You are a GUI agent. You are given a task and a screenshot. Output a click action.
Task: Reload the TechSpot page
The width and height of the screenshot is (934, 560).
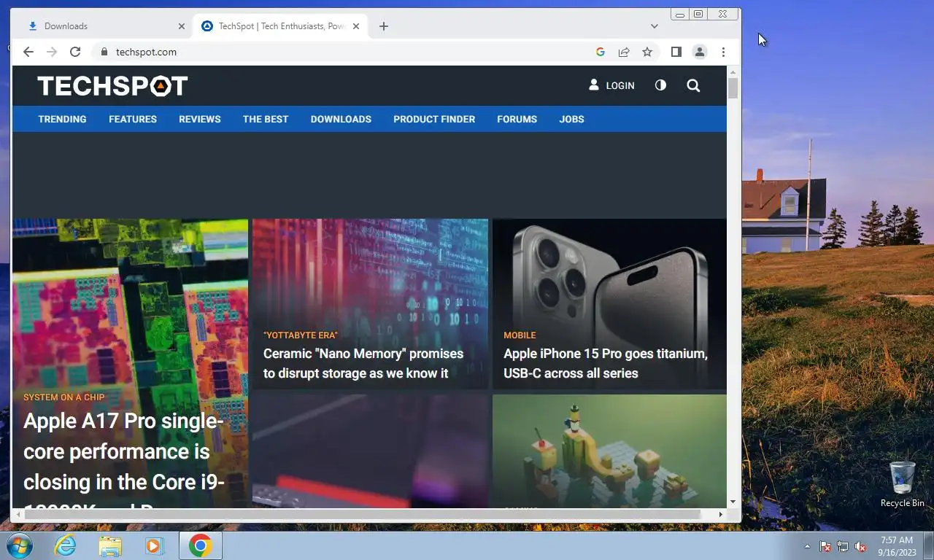pos(75,52)
